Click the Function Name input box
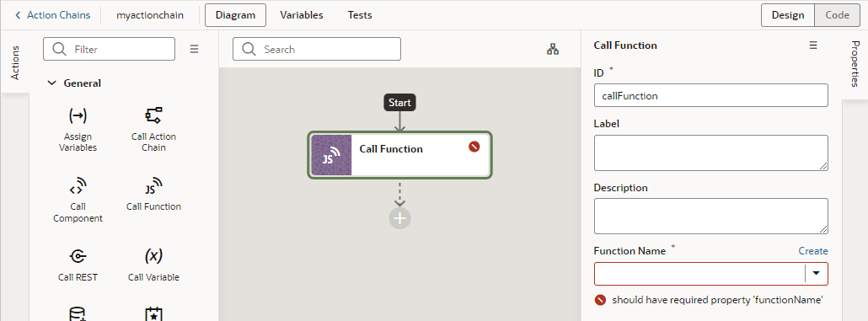This screenshot has width=868, height=321. [699, 274]
